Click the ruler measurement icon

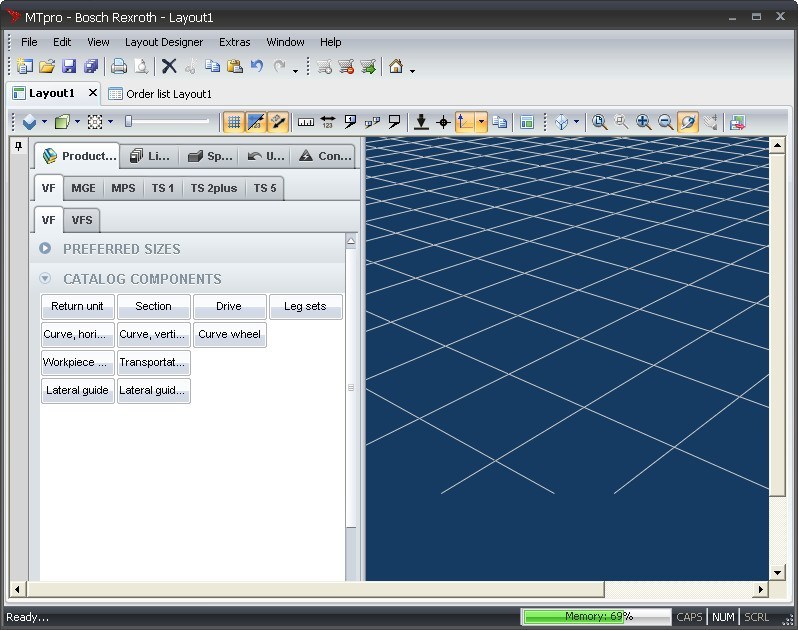306,122
